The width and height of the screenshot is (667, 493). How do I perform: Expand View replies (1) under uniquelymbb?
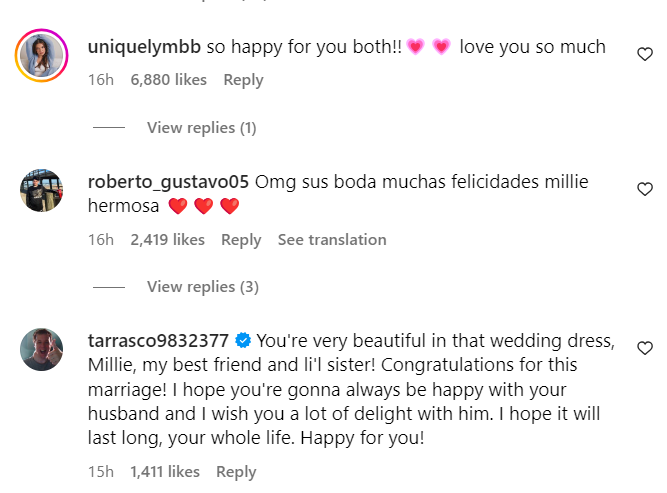click(201, 128)
